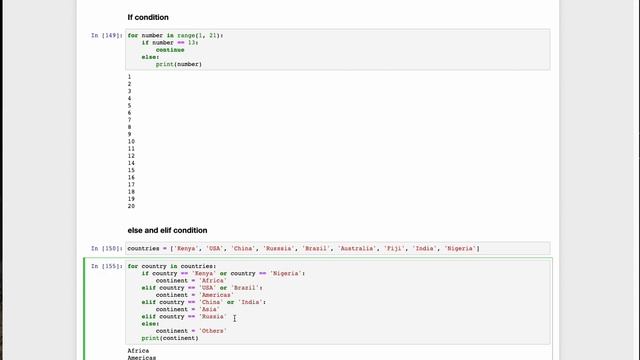This screenshot has height=360, width=640.
Task: Click the print(number) line
Action: pos(179,64)
